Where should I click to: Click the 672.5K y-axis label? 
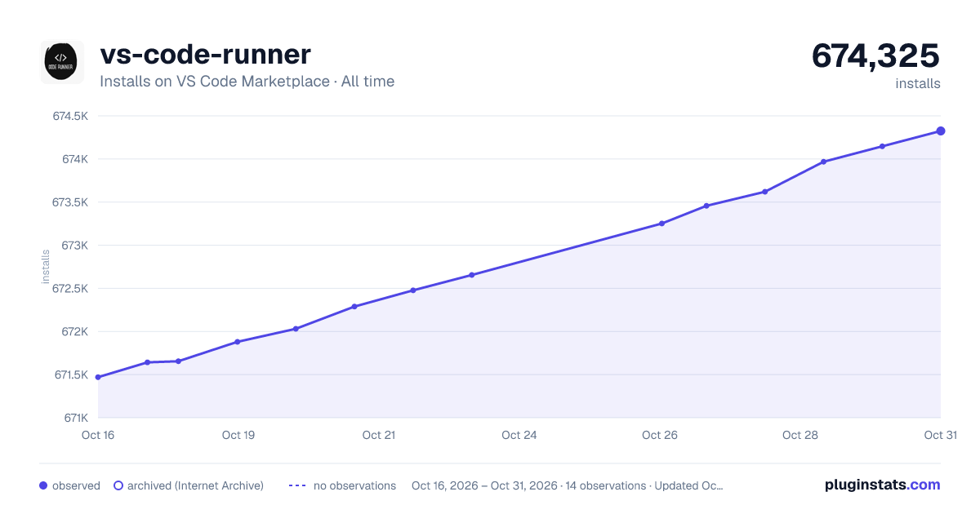pyautogui.click(x=70, y=288)
